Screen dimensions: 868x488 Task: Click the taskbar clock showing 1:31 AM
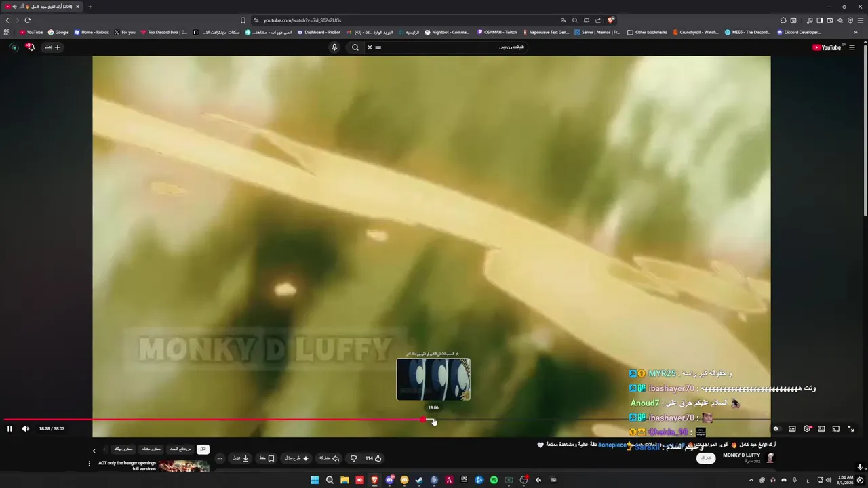tap(845, 480)
